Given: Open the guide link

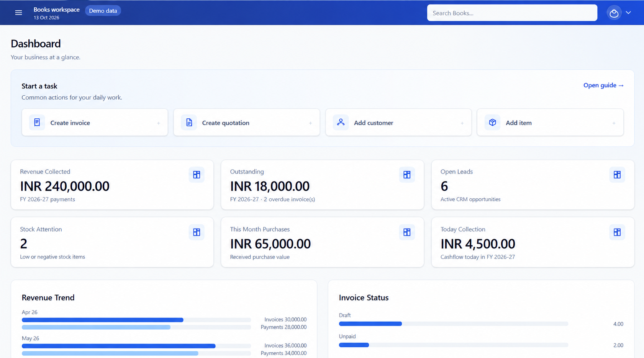Looking at the screenshot, I should 603,85.
